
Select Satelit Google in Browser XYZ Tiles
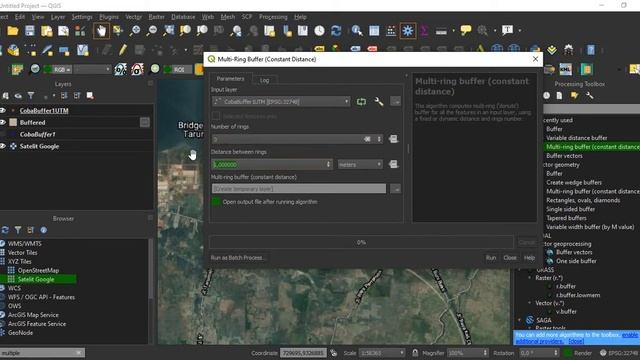36,280
